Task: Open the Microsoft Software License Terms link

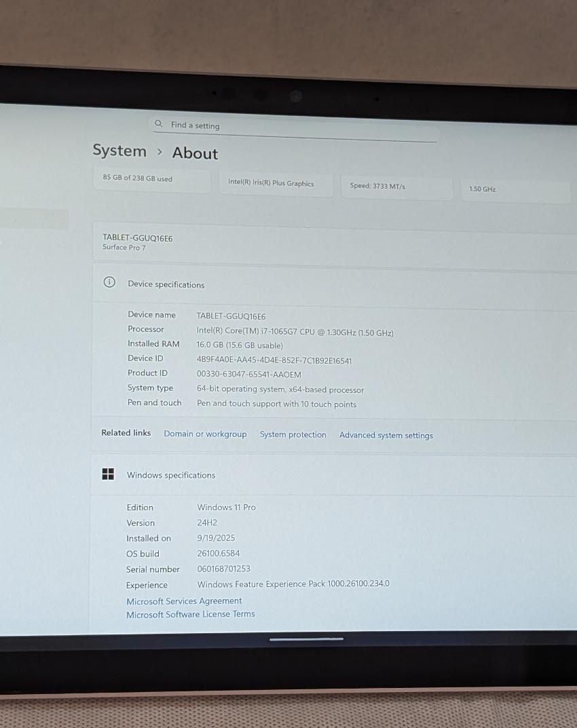Action: pos(191,614)
